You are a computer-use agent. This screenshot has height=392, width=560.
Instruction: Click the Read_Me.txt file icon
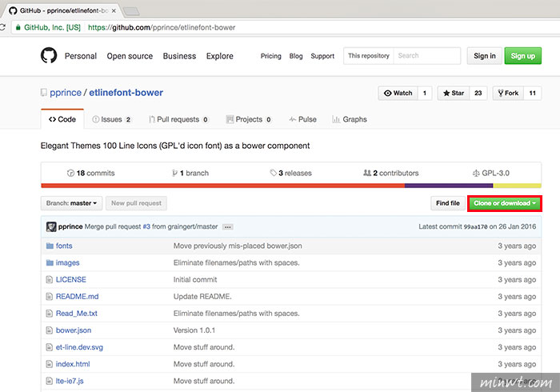[x=50, y=314]
